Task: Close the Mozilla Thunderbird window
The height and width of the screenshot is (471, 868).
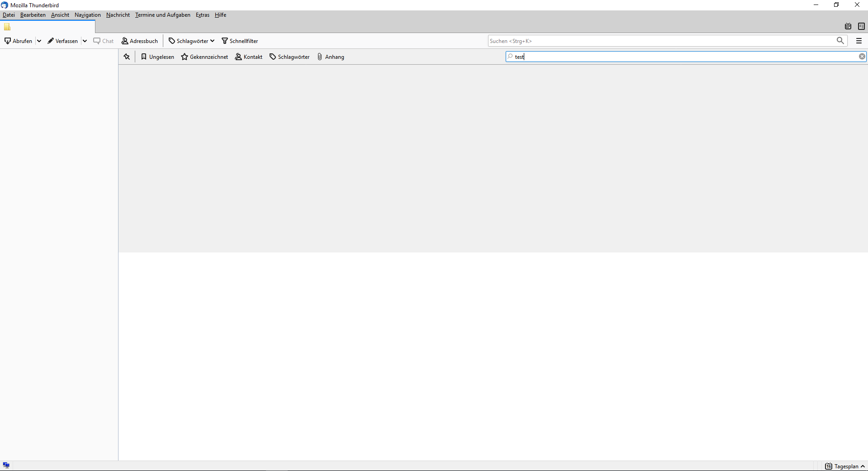Action: pyautogui.click(x=857, y=5)
